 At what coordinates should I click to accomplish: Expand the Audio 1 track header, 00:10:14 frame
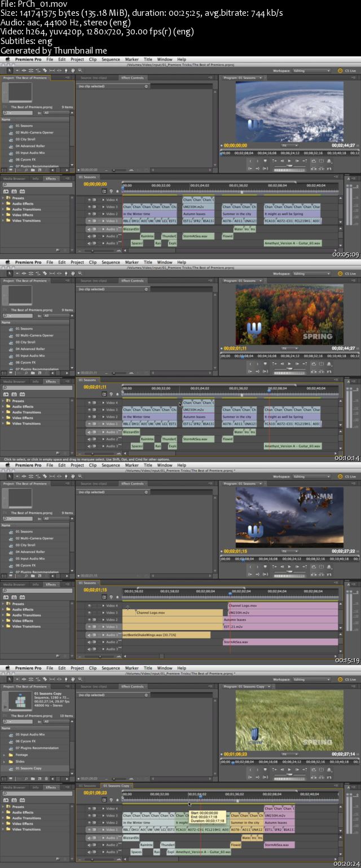[x=103, y=432]
